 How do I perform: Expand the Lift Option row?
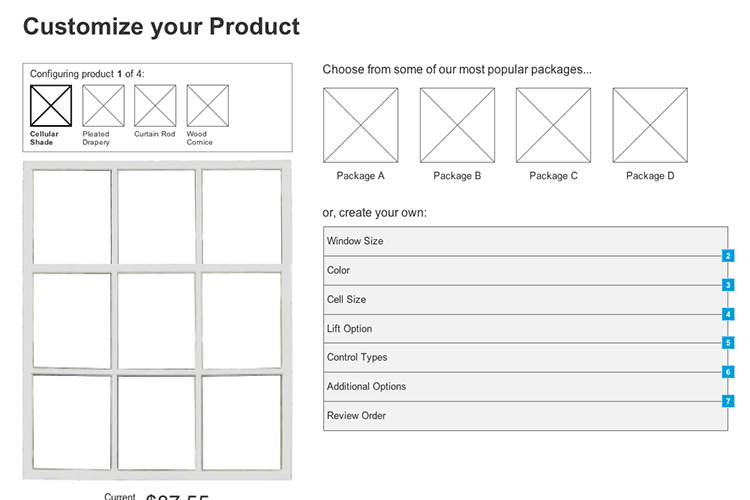tap(525, 329)
